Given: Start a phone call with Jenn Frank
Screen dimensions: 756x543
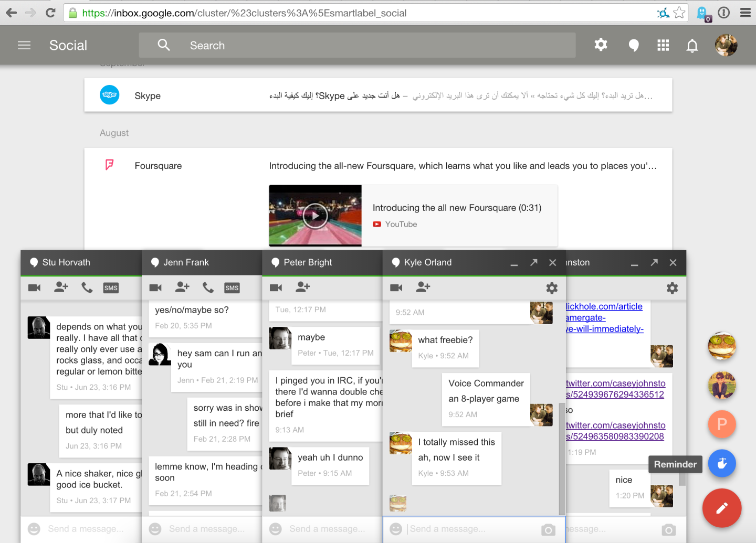Looking at the screenshot, I should [208, 288].
